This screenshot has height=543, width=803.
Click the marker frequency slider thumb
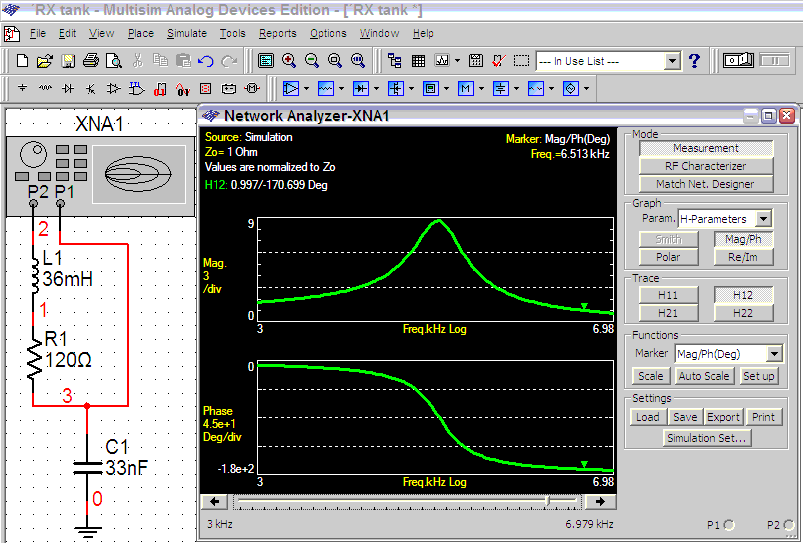tap(547, 501)
